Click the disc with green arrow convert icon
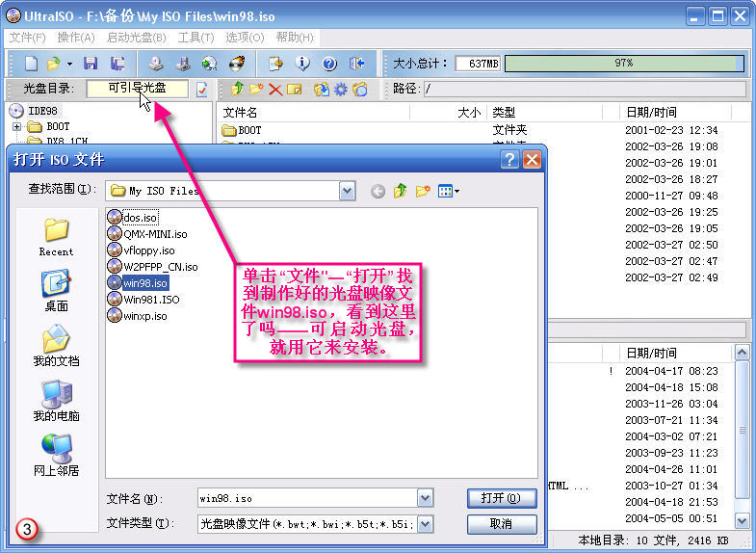Viewport: 756px width, 553px height. click(x=210, y=64)
